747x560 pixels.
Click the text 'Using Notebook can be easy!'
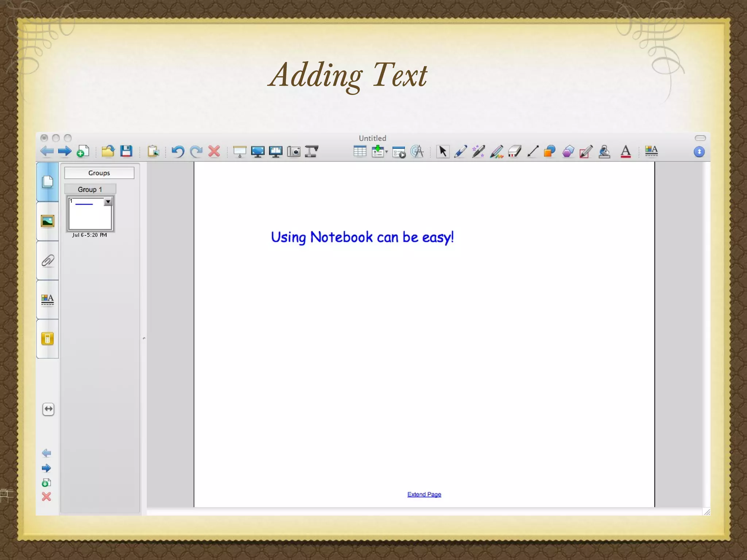[362, 237]
